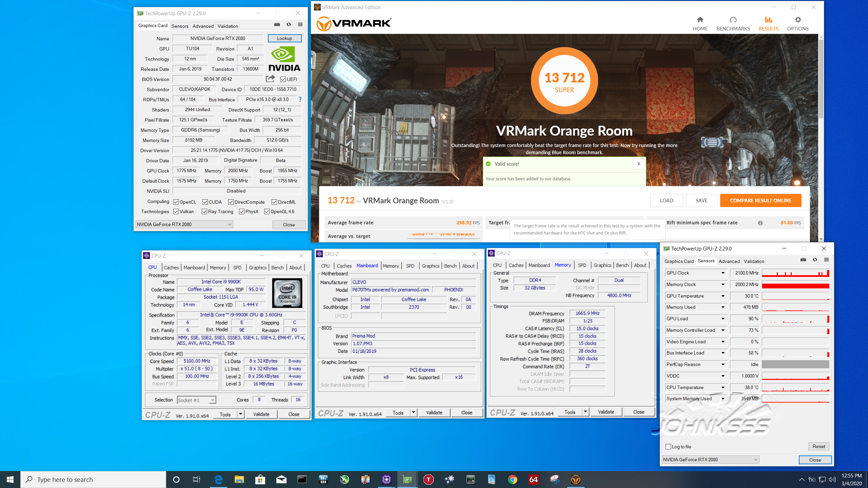Image resolution: width=868 pixels, height=488 pixels.
Task: Click the Reset button in GPU-Z Sensors
Action: (818, 446)
